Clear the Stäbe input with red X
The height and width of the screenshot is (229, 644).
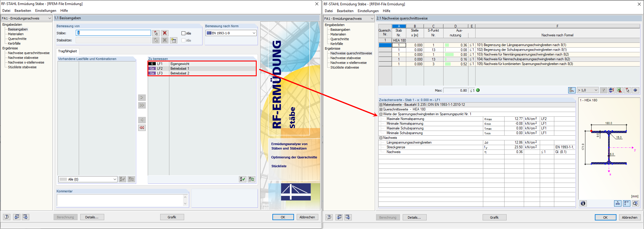[x=165, y=33]
